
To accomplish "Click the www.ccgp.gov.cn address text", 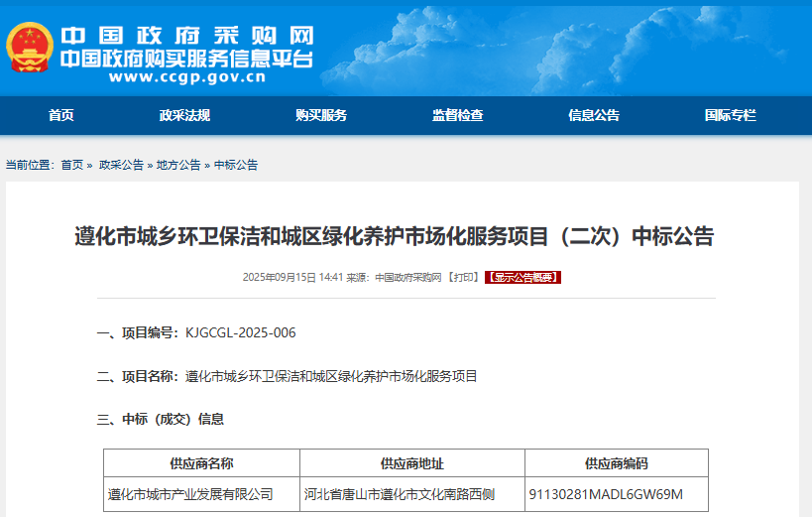I will click(186, 76).
